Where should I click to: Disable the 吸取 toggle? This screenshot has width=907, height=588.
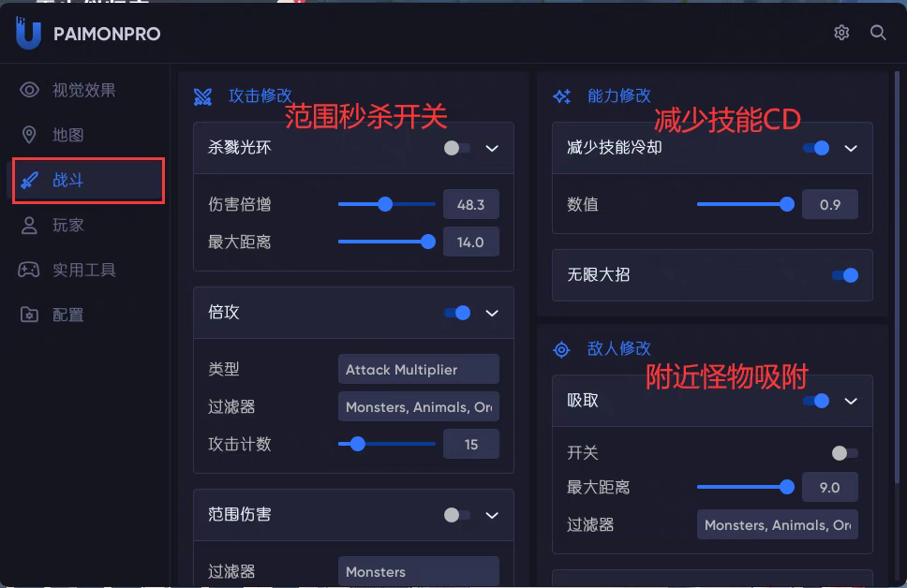pos(816,401)
